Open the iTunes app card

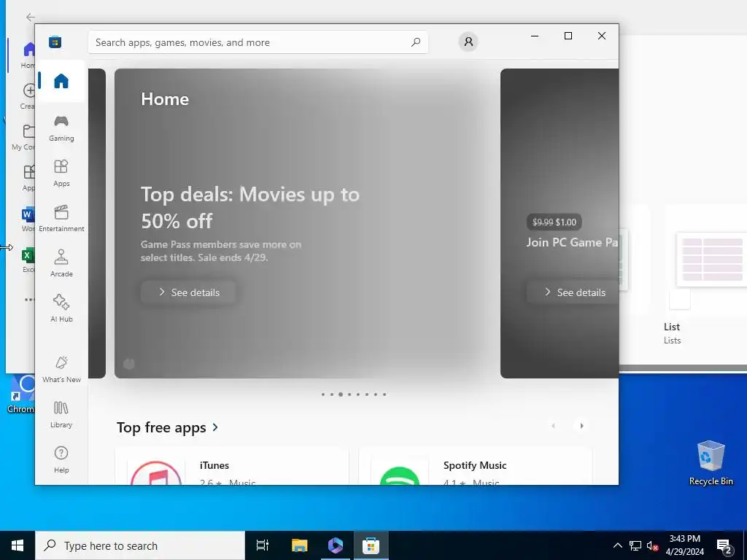pyautogui.click(x=231, y=466)
